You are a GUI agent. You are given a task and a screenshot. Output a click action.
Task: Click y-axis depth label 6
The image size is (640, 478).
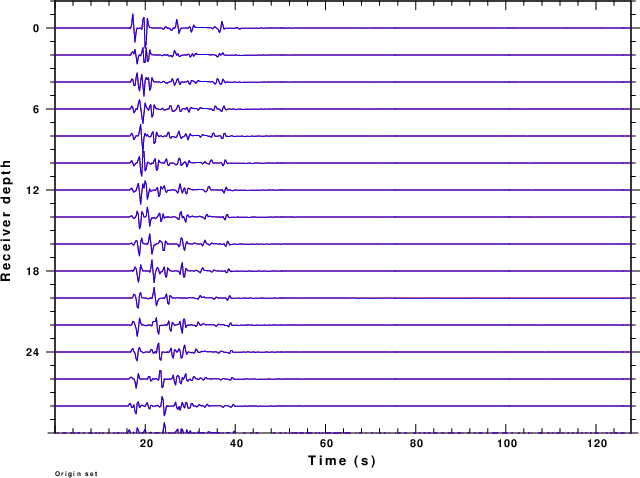pos(36,109)
